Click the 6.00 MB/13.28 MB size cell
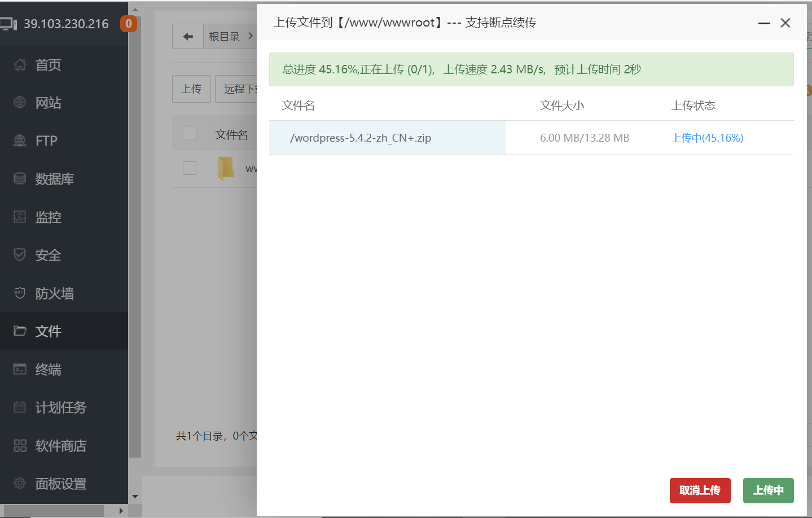 click(x=585, y=138)
